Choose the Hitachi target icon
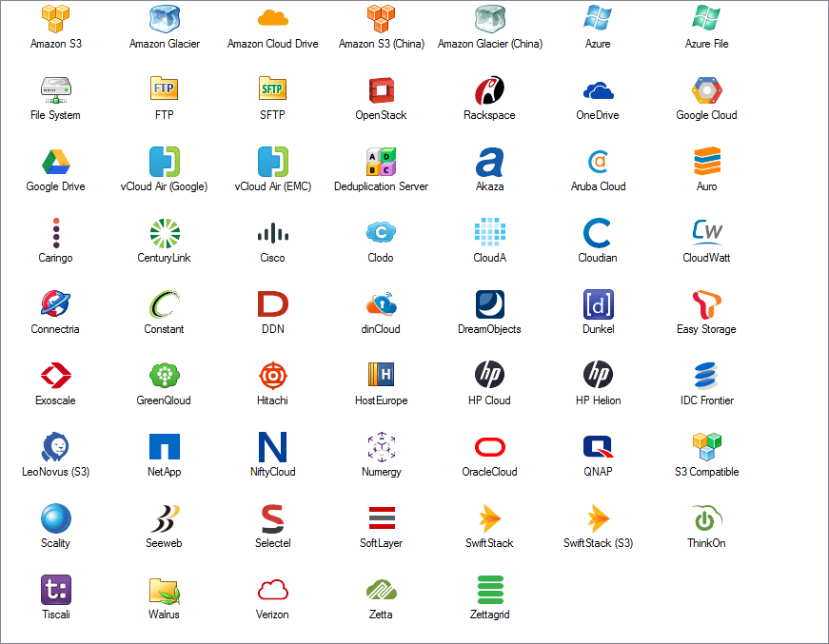The width and height of the screenshot is (829, 644). point(273,376)
